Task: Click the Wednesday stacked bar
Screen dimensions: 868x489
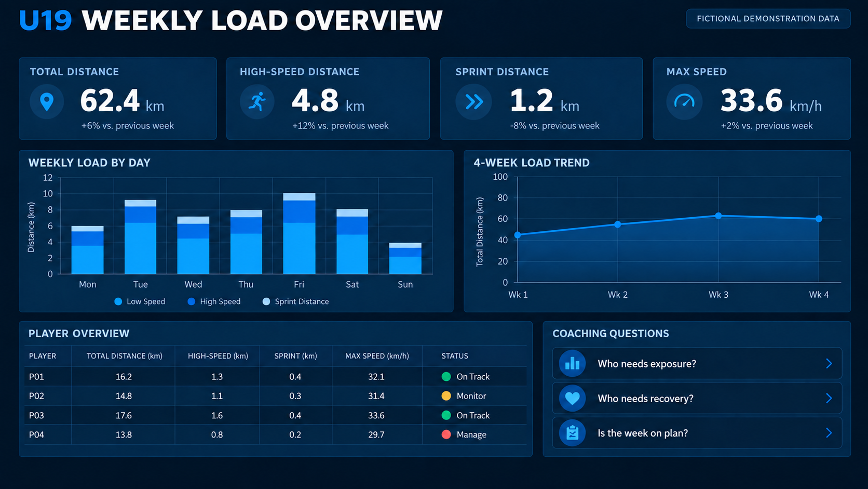Action: pos(193,245)
